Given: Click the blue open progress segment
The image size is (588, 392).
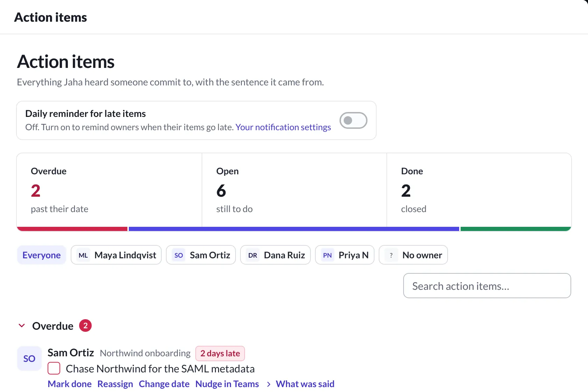Looking at the screenshot, I should pos(294,229).
